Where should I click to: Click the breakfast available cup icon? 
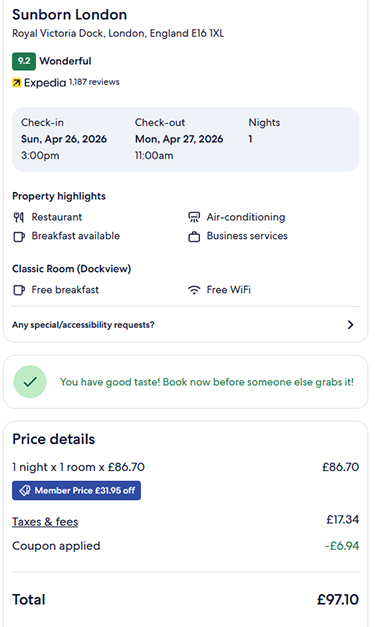(19, 236)
